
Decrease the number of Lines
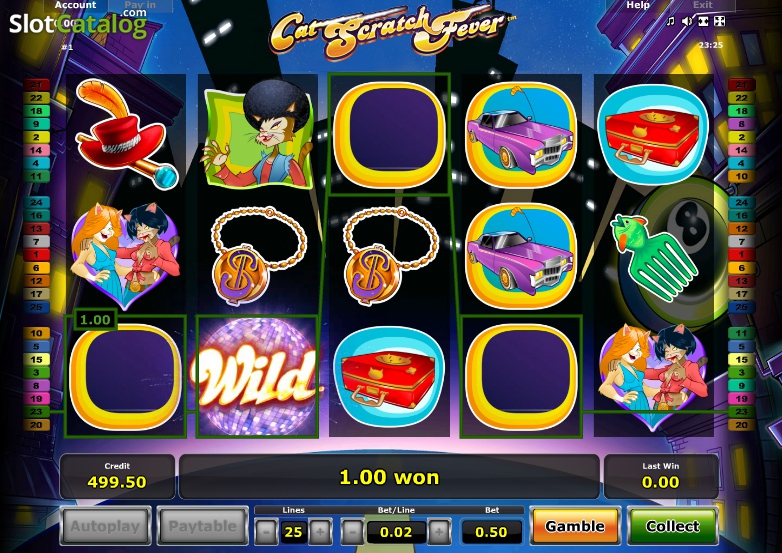click(266, 532)
